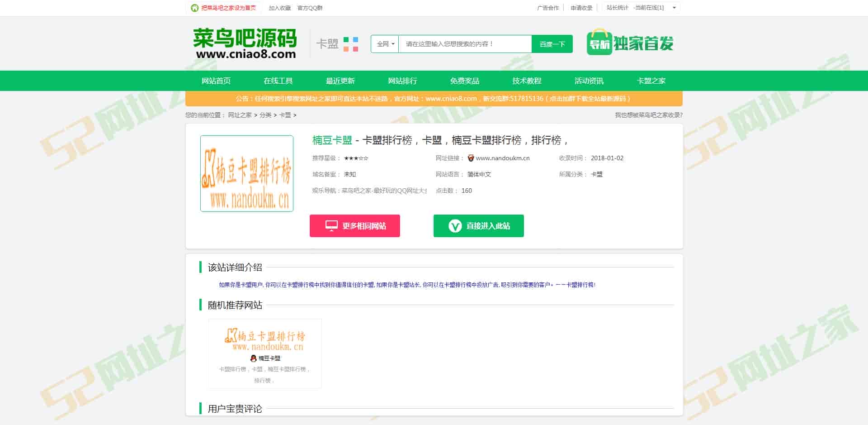The width and height of the screenshot is (868, 425).
Task: Open the 全网 search scope dropdown
Action: [385, 44]
